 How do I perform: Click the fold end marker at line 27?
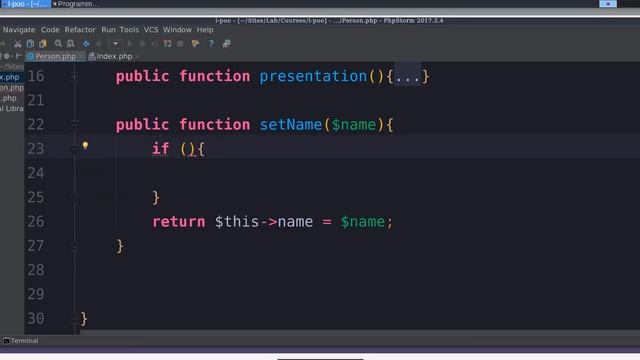click(75, 245)
